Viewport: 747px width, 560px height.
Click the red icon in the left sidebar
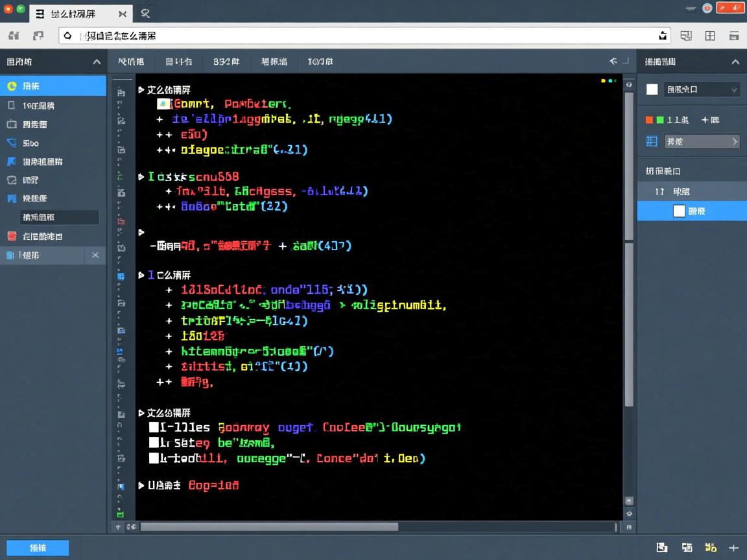(x=11, y=236)
